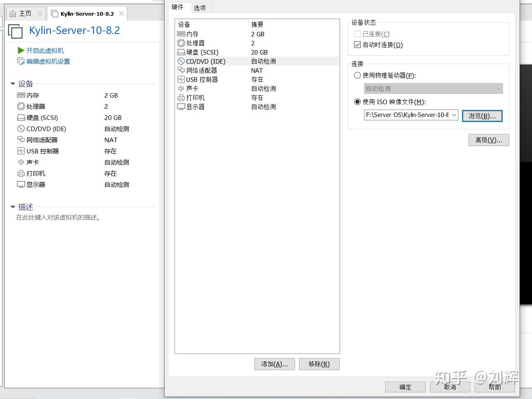The height and width of the screenshot is (399, 532).
Task: Click the hard disk (SCSI) icon in dialog
Action: point(181,52)
